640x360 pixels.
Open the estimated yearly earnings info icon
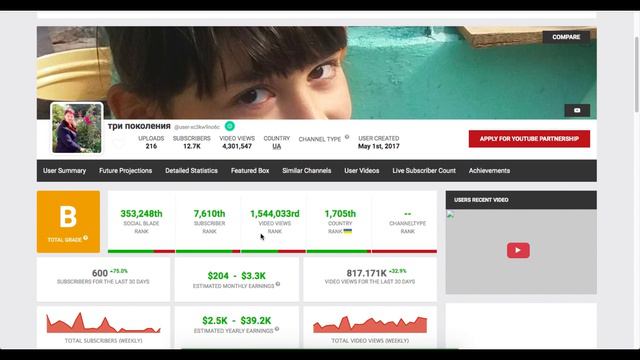(277, 329)
